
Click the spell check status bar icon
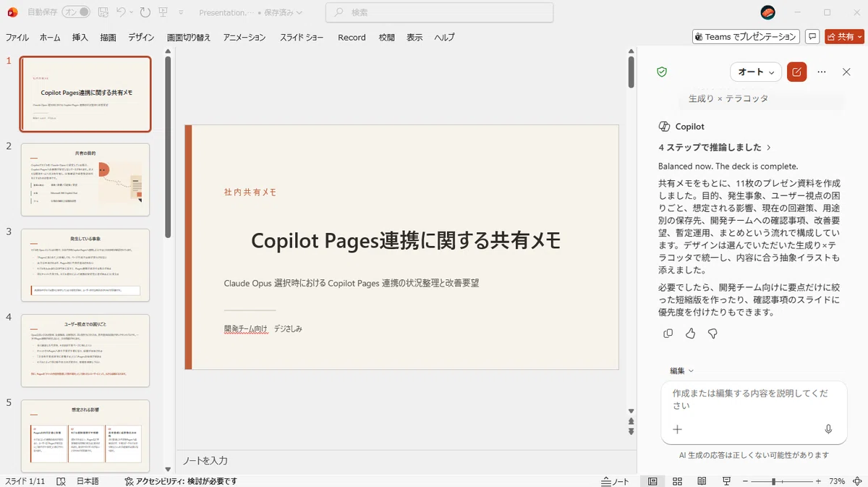(61, 481)
